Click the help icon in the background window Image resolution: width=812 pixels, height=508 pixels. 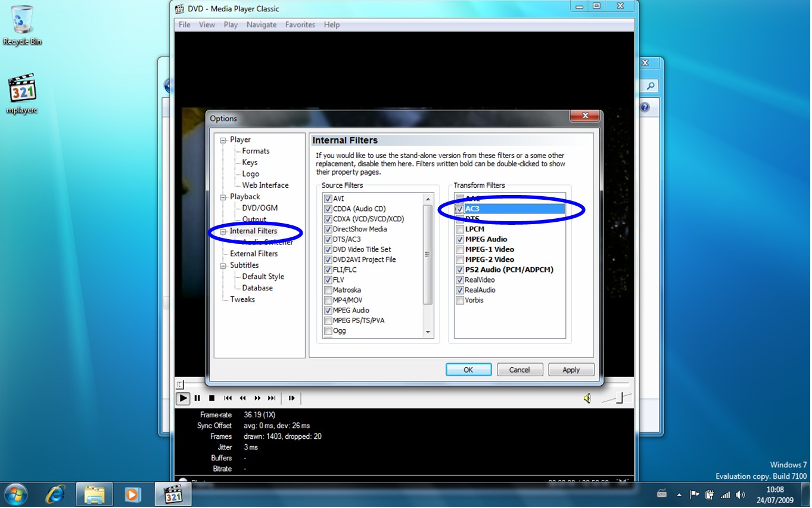[645, 107]
